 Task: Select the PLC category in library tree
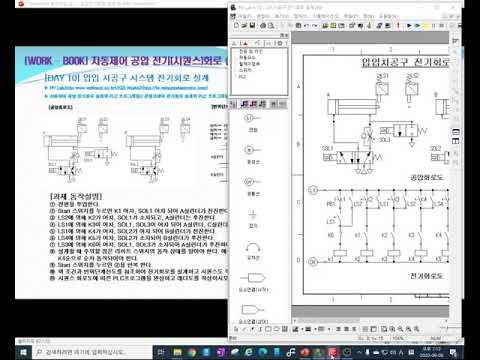click(242, 77)
